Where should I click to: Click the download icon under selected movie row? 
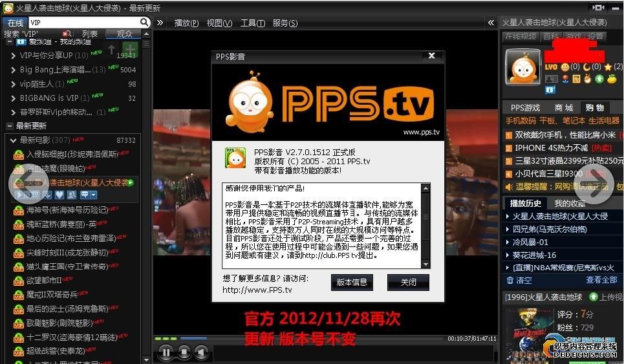47,195
